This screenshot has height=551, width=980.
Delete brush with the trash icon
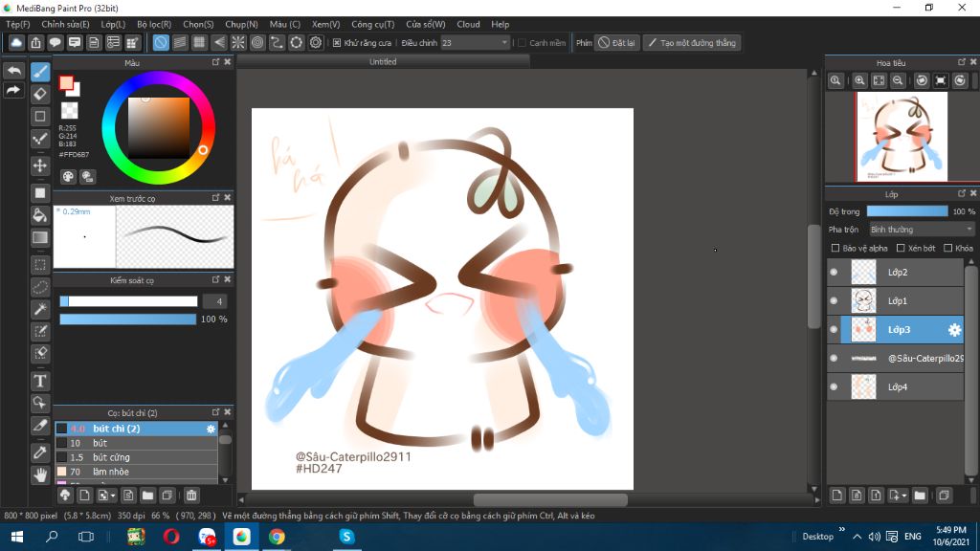191,496
